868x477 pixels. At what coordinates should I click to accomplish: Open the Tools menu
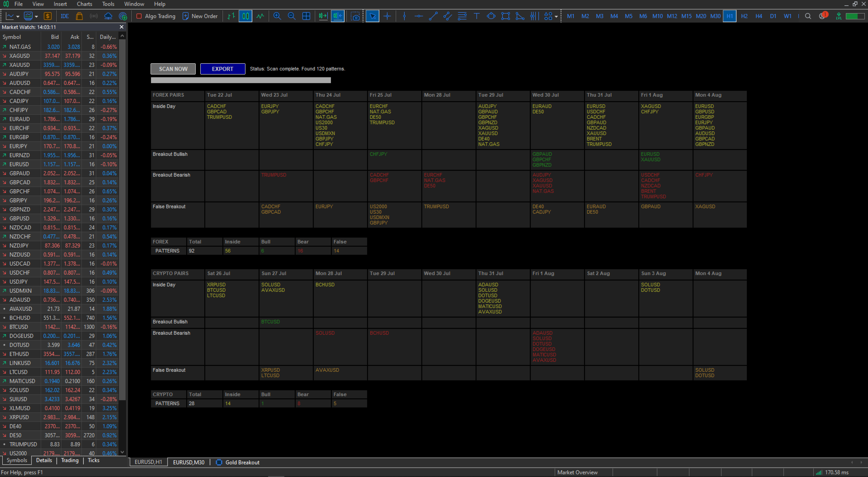click(x=108, y=4)
